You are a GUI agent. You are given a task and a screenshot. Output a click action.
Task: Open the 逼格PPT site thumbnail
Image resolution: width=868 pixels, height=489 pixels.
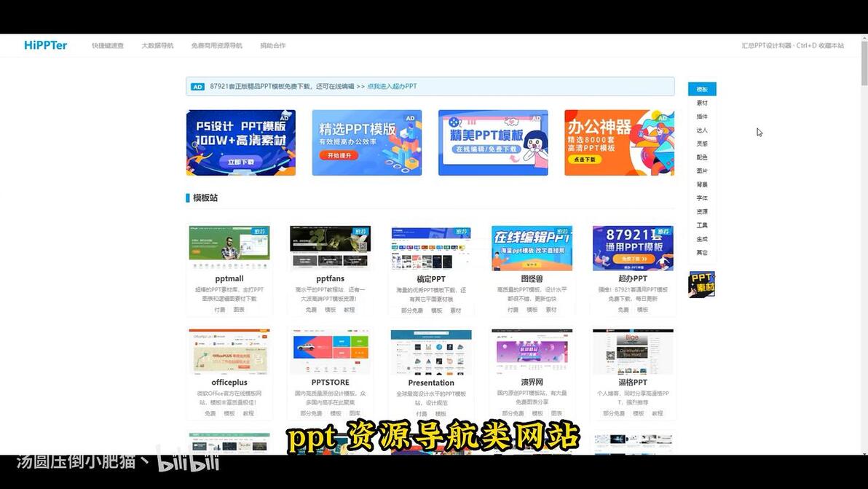633,351
